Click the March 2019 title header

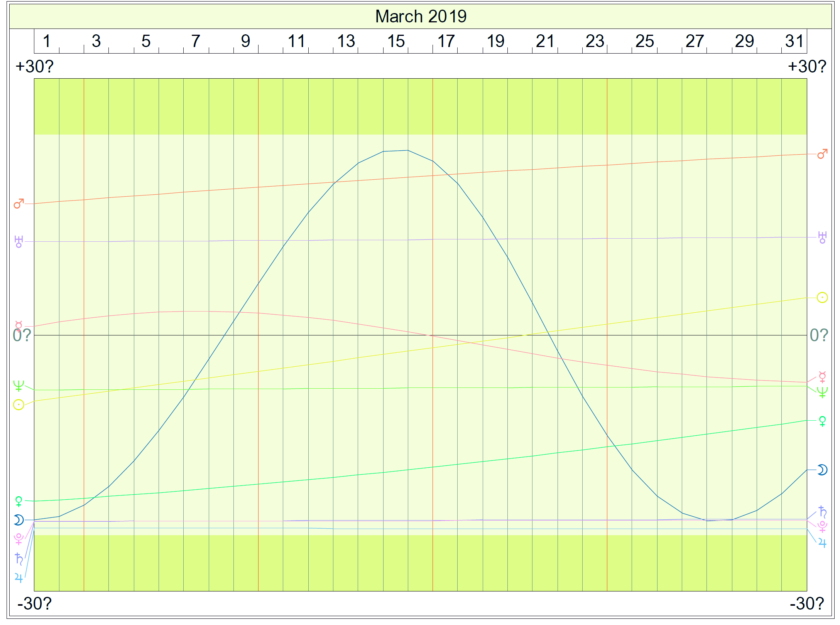point(421,17)
